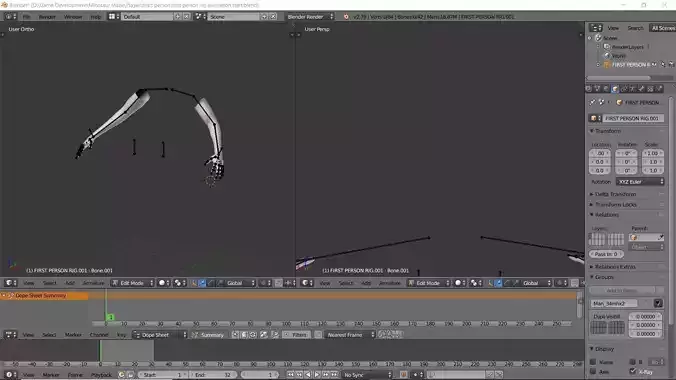Screen dimensions: 676x380
Task: Open the Constraints properties tab icon
Action: 624,89
